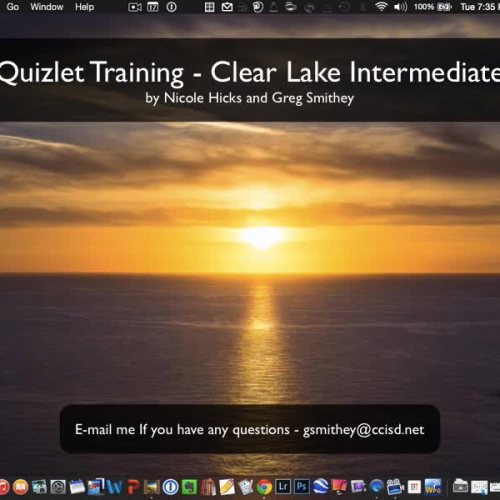The width and height of the screenshot is (500, 500).
Task: Launch Microsoft Word from the Dock
Action: pos(115,487)
